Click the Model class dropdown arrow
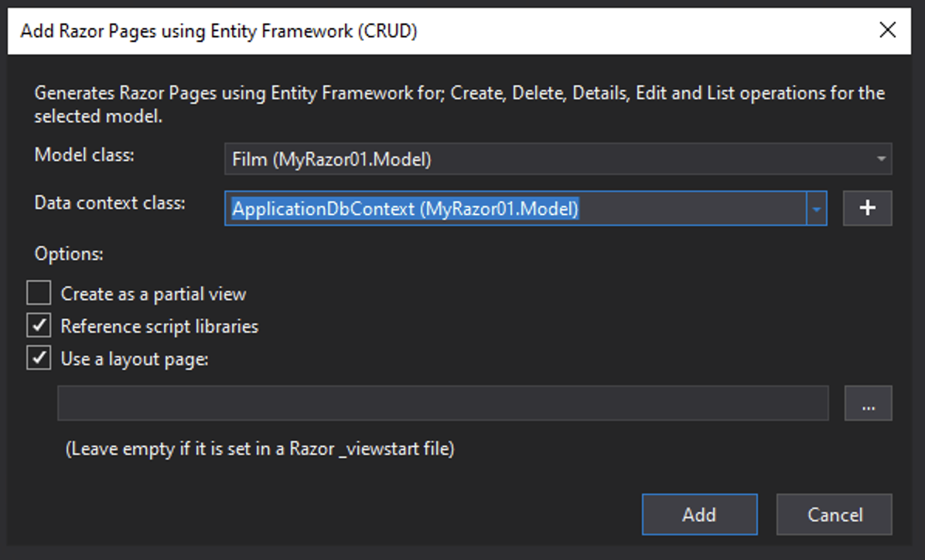This screenshot has width=925, height=560. (882, 159)
